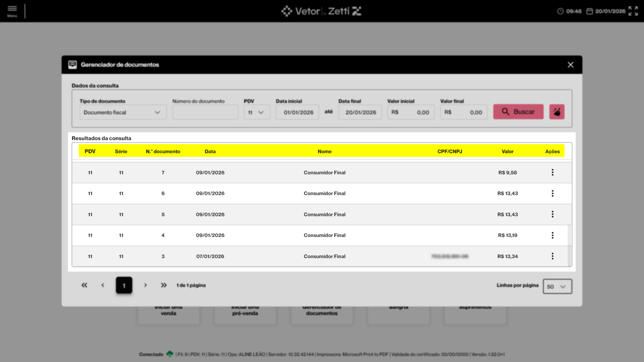Expand the Tipo de documento dropdown
Viewport: 644px width, 362px height.
tap(123, 112)
